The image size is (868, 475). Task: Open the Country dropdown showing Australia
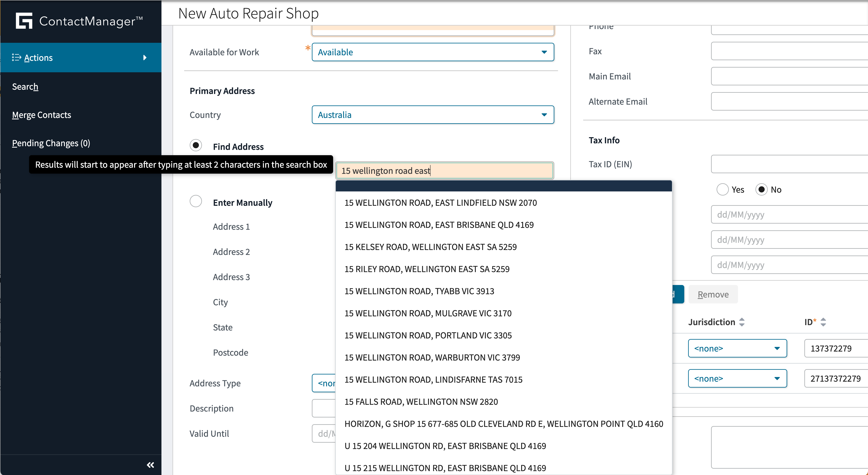point(433,115)
